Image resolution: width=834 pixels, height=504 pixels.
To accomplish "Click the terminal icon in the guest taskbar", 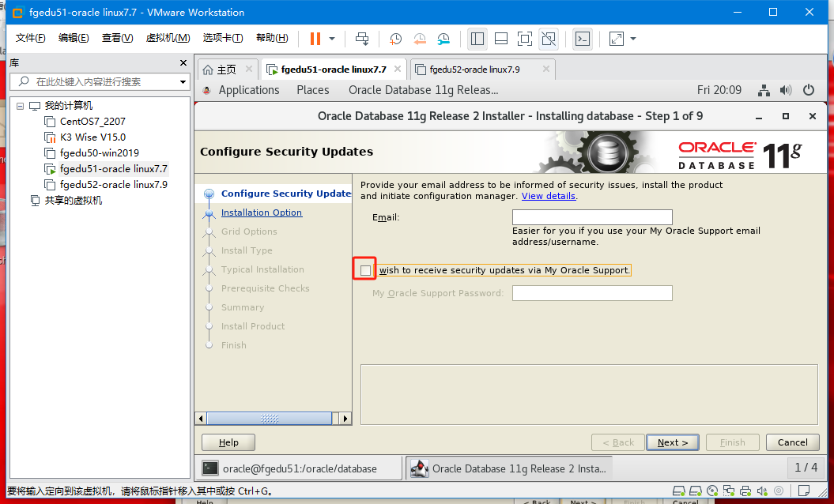I will click(210, 468).
